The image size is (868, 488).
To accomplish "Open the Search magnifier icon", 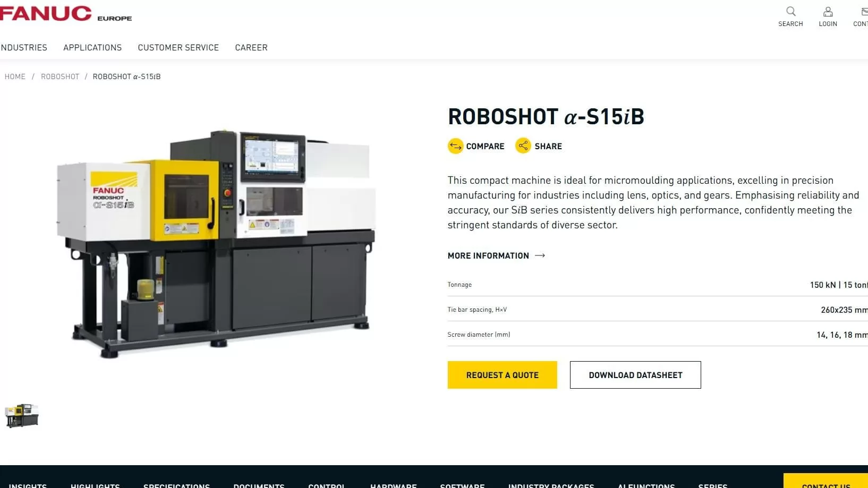I will pos(790,11).
